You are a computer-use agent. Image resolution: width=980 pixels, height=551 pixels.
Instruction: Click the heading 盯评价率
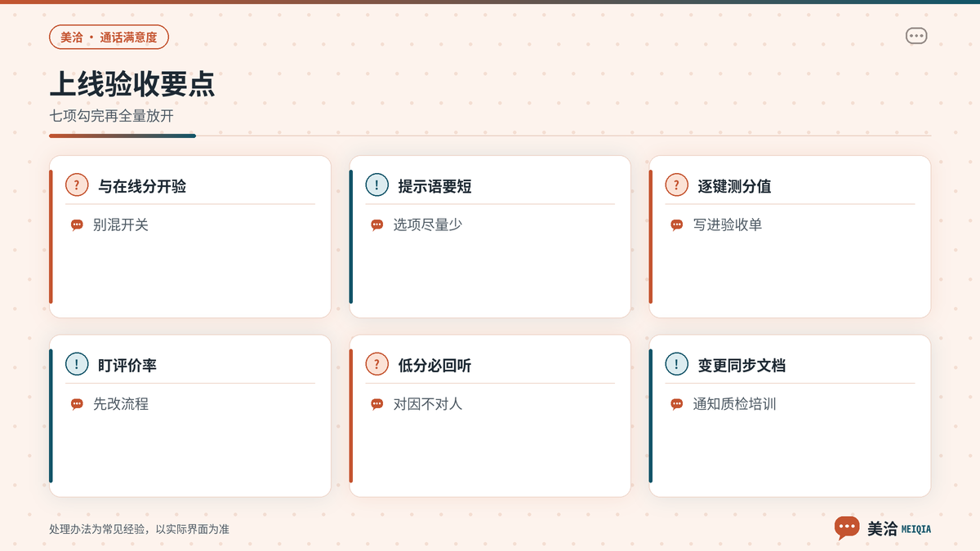(127, 365)
